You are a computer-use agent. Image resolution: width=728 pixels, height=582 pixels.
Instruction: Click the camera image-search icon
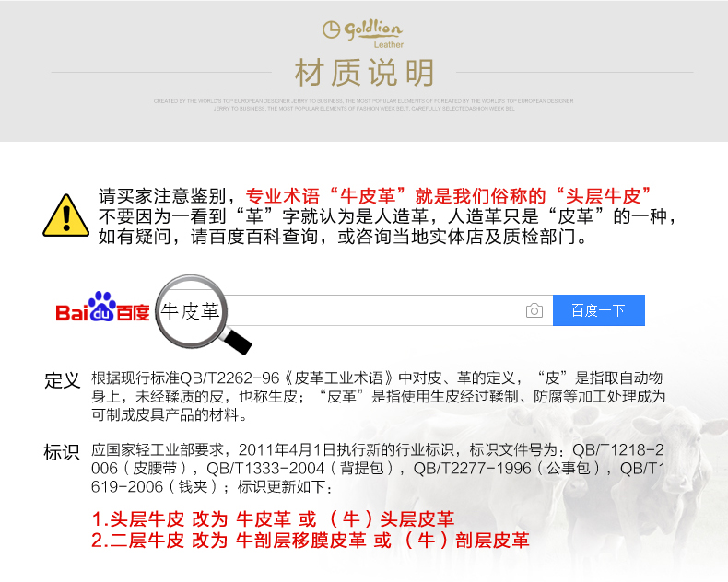534,310
